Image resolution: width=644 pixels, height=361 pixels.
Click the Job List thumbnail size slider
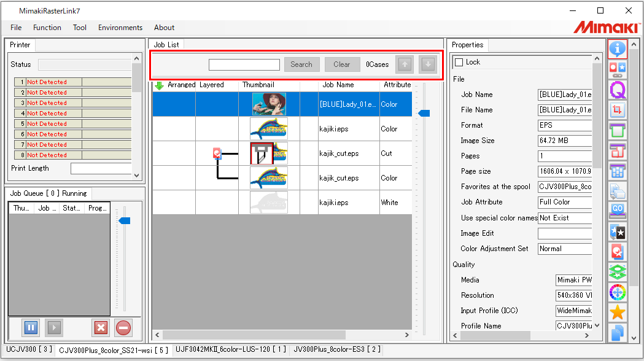point(424,113)
